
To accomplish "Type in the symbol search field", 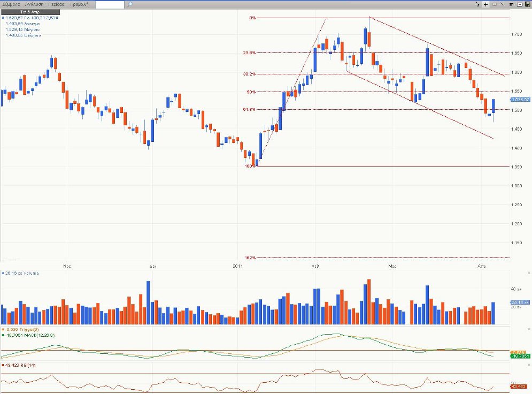I will pyautogui.click(x=110, y=4).
